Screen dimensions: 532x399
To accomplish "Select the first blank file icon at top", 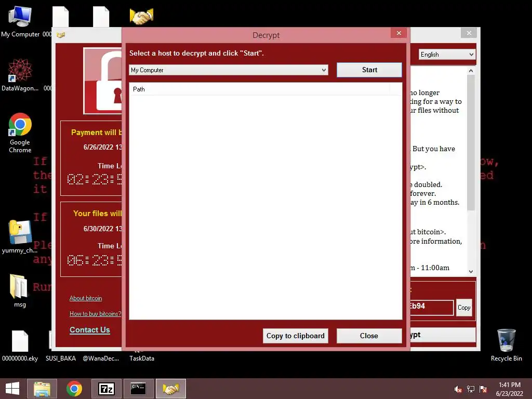I will (61, 17).
